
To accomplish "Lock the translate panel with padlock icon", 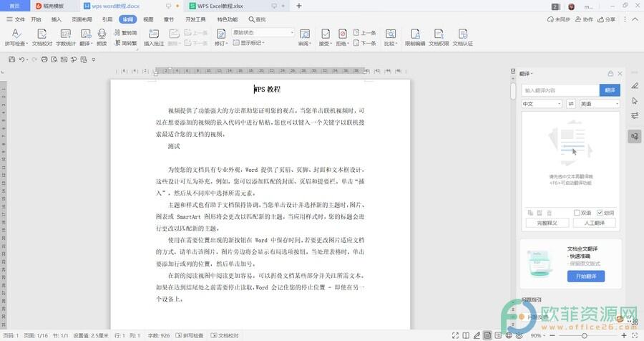I will (610, 74).
